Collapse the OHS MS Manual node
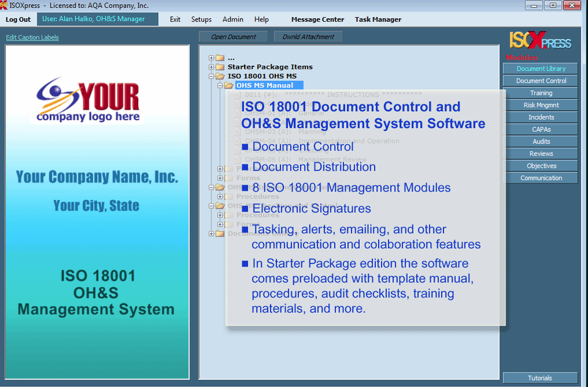This screenshot has width=588, height=387. [x=220, y=85]
